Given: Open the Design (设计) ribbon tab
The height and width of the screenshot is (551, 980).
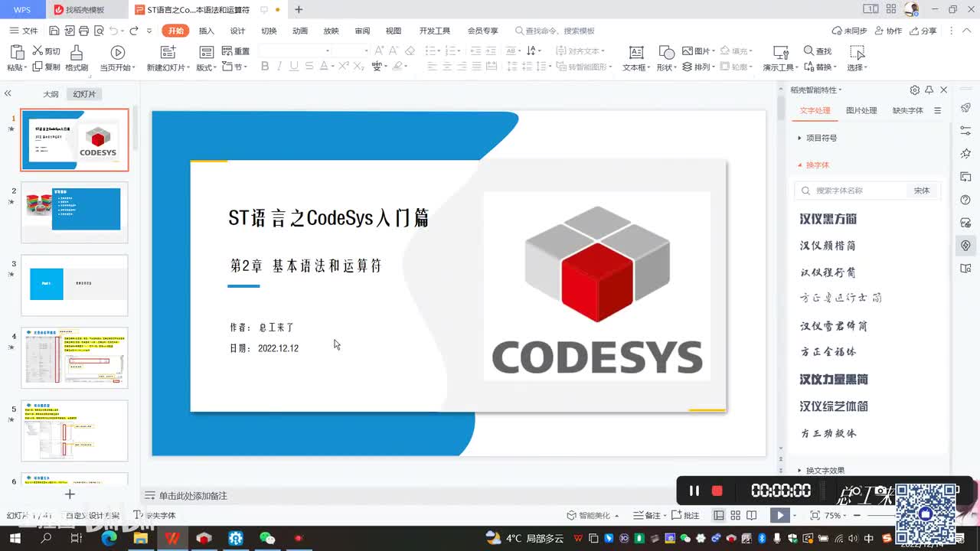Looking at the screenshot, I should [x=237, y=31].
